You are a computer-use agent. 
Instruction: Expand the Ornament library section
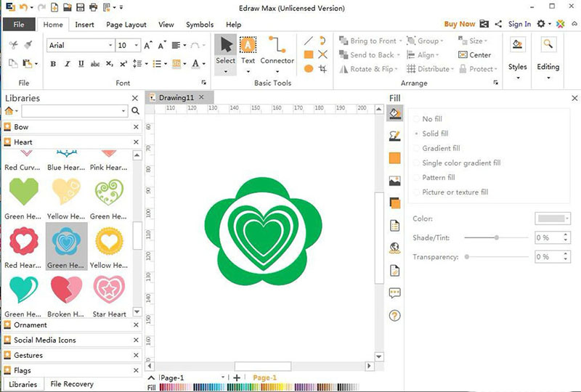31,324
